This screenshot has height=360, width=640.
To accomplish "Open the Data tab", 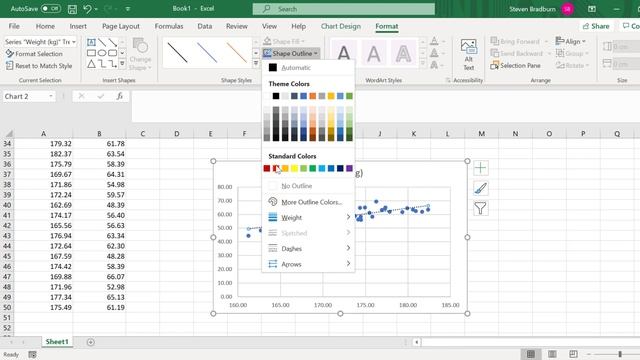I will pos(204,26).
